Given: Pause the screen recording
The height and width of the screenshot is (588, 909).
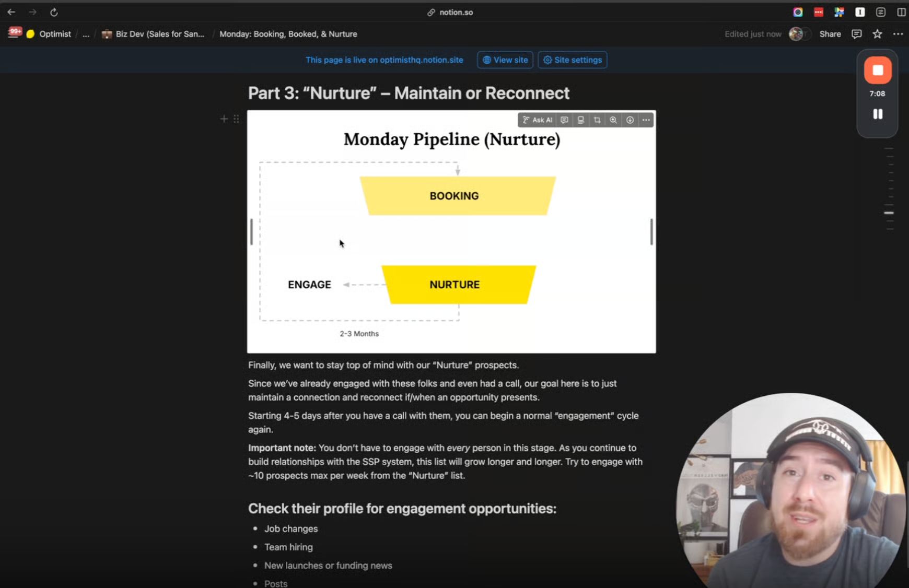Looking at the screenshot, I should 878,114.
